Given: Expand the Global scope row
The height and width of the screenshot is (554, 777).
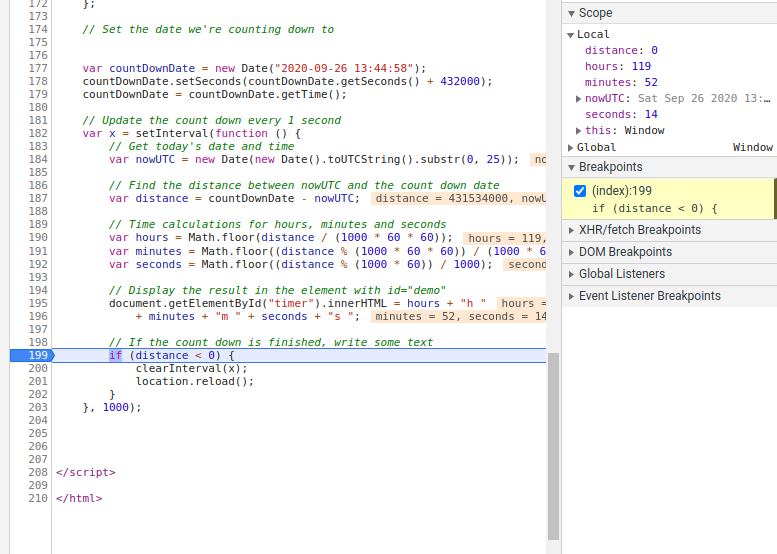Looking at the screenshot, I should [x=572, y=147].
